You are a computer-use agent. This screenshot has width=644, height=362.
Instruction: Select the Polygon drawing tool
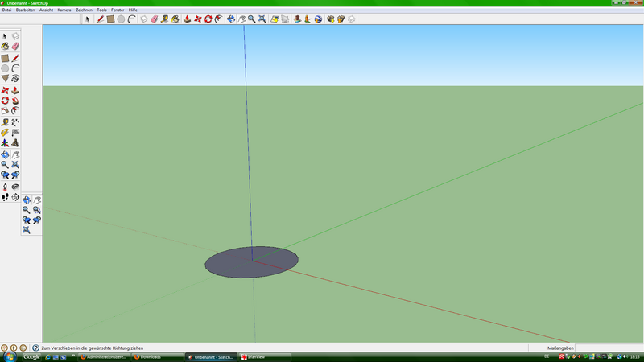click(x=5, y=79)
